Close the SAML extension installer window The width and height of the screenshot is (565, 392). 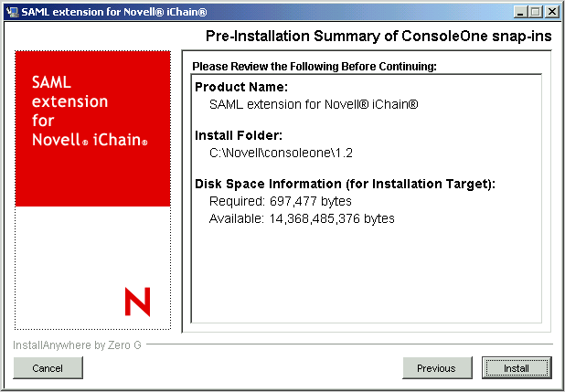[x=552, y=12]
